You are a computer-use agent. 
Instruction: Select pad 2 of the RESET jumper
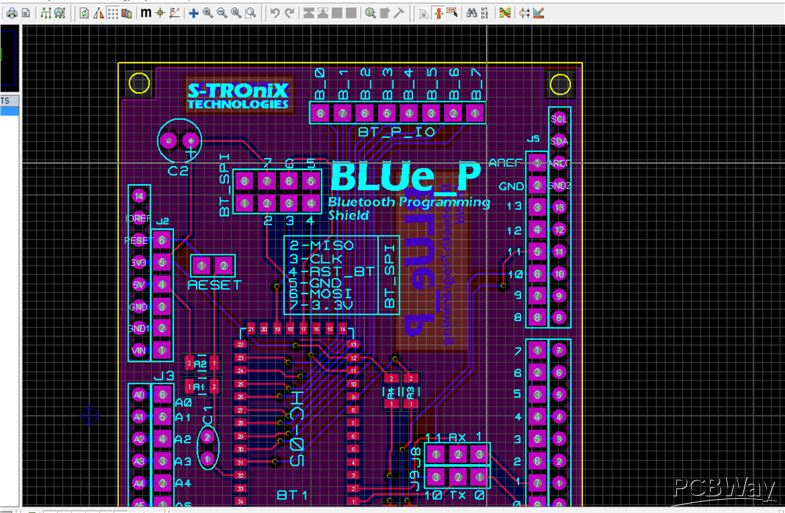[224, 266]
